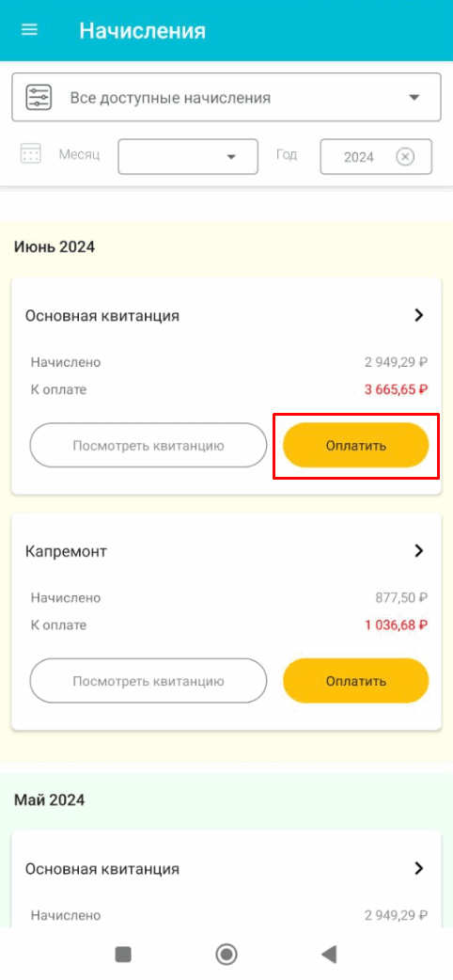
Task: Tap the Июнь 2024 section header
Action: [x=55, y=246]
